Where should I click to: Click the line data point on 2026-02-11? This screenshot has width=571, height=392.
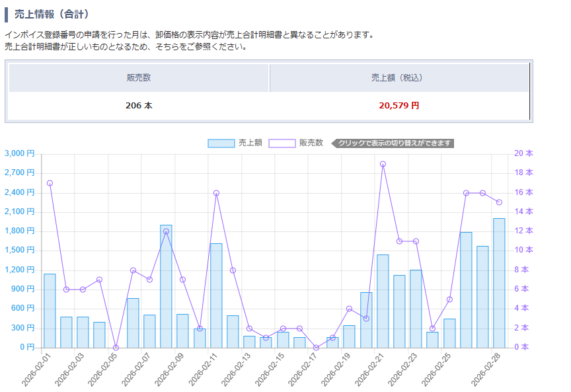tap(216, 193)
